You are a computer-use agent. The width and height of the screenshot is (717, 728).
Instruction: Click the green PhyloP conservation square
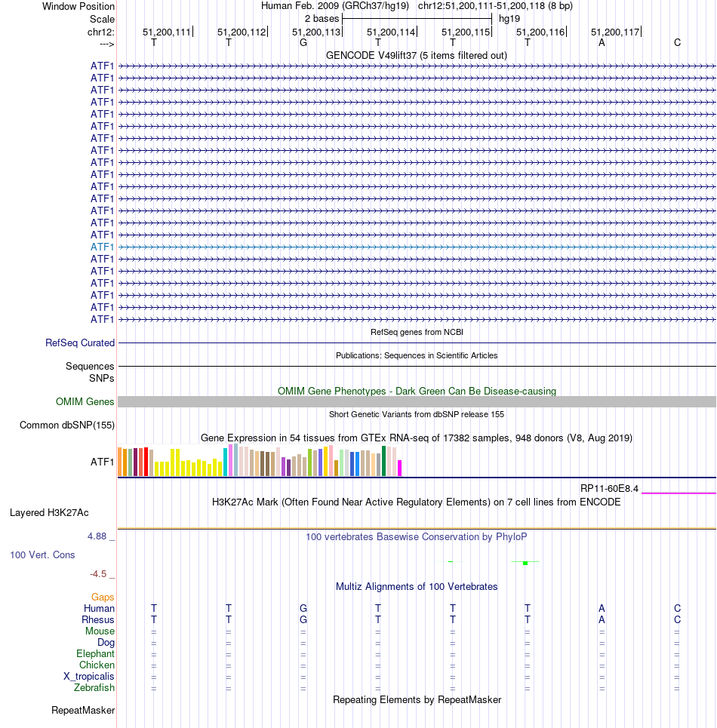pos(525,564)
